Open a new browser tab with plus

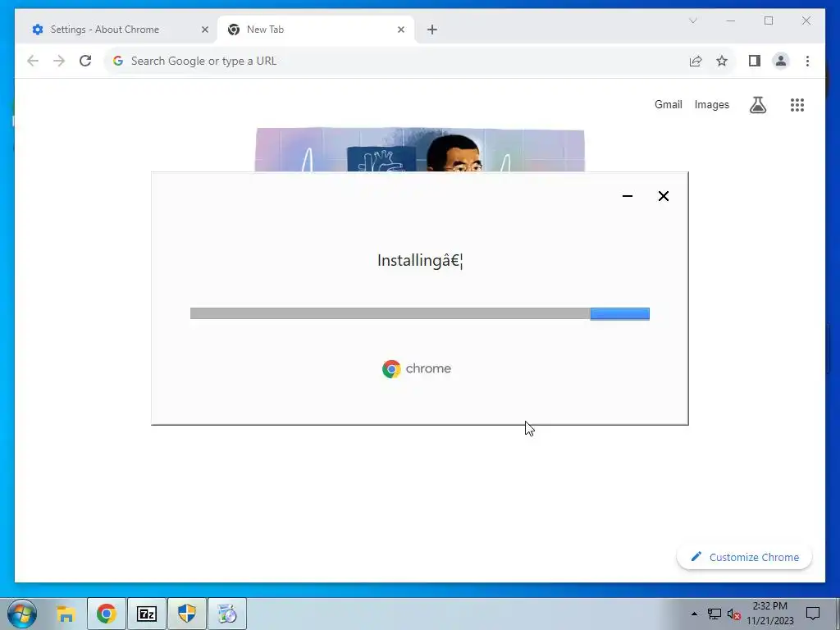[x=431, y=30]
